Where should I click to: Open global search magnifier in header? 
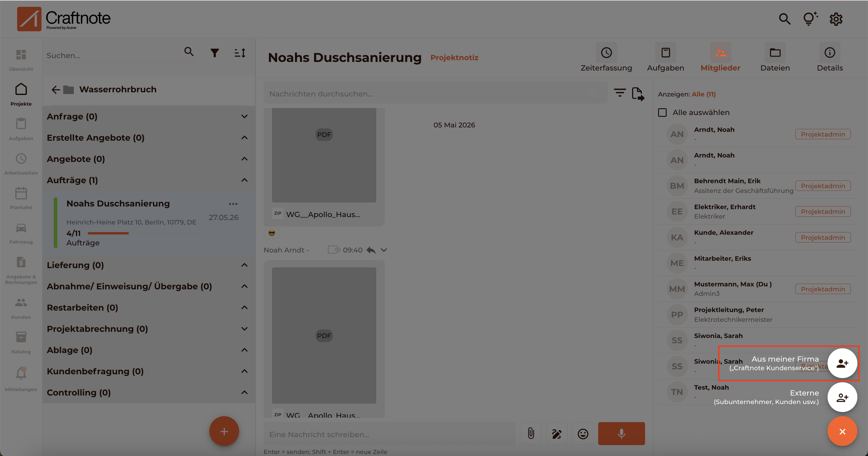click(784, 19)
